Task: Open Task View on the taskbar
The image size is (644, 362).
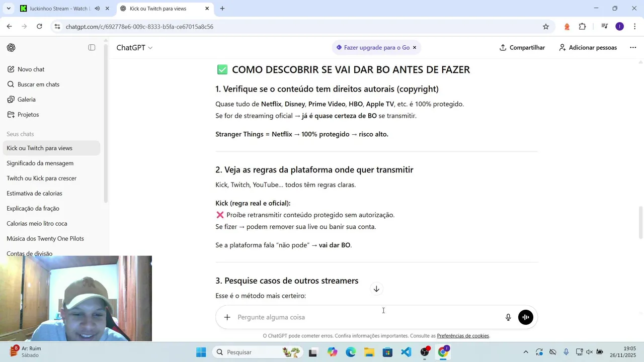Action: 313,352
